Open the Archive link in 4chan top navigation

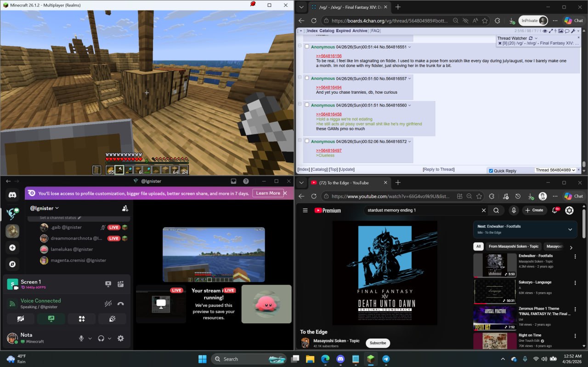pos(360,31)
